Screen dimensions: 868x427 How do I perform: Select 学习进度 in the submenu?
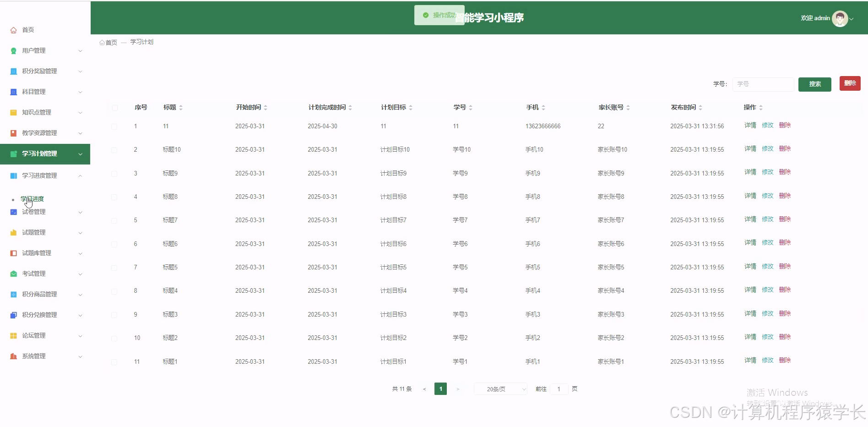click(x=32, y=198)
